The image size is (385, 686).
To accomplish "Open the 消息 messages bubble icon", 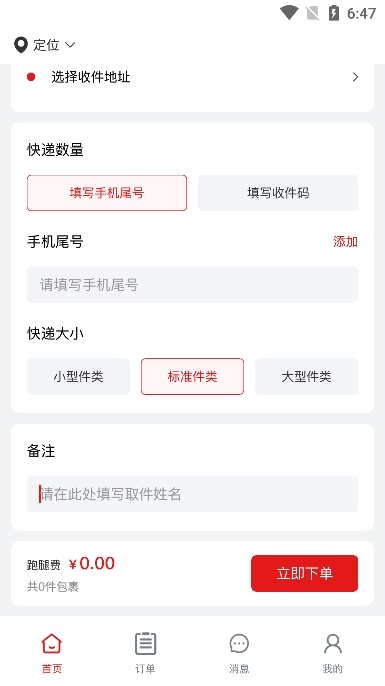I will tap(239, 644).
